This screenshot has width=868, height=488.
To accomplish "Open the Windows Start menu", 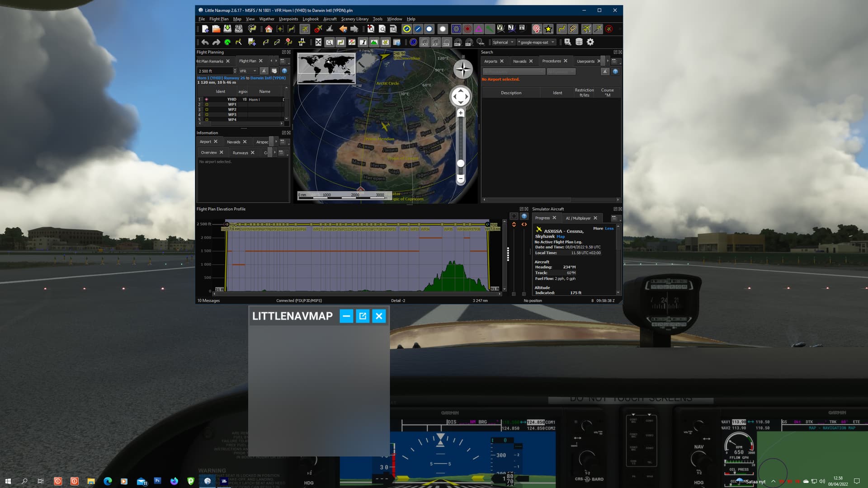I will click(x=8, y=481).
